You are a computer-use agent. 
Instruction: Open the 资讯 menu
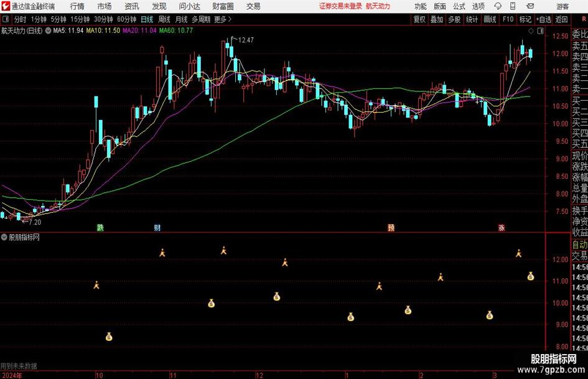tap(132, 6)
